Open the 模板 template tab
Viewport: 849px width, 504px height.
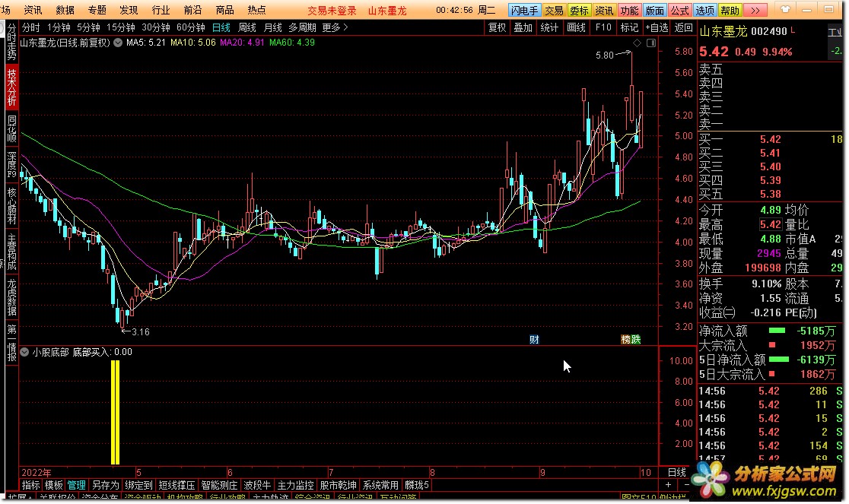(x=53, y=485)
